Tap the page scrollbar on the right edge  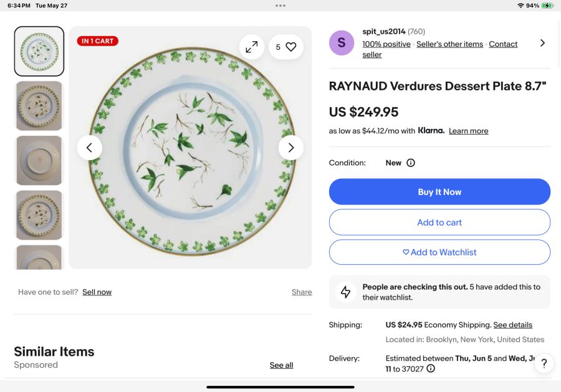click(x=559, y=43)
